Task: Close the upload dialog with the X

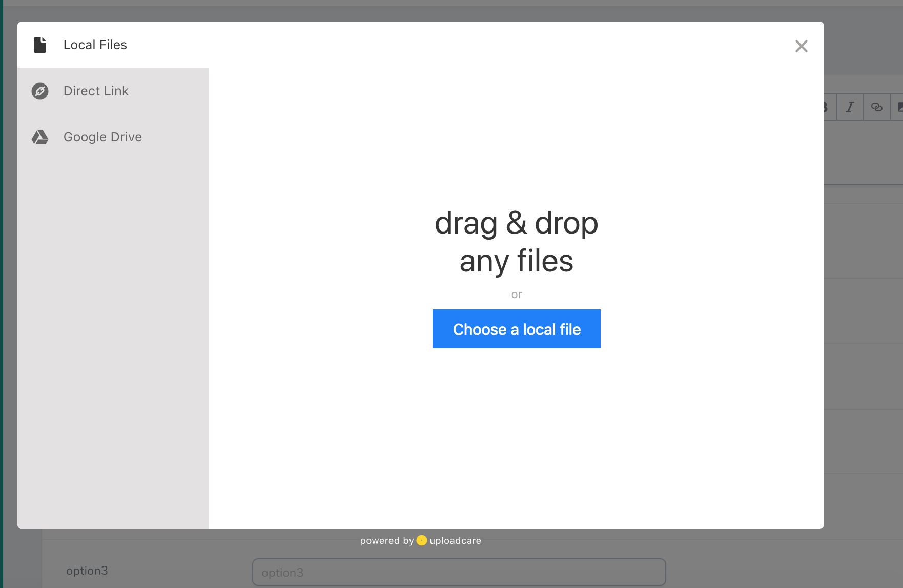Action: 801,46
